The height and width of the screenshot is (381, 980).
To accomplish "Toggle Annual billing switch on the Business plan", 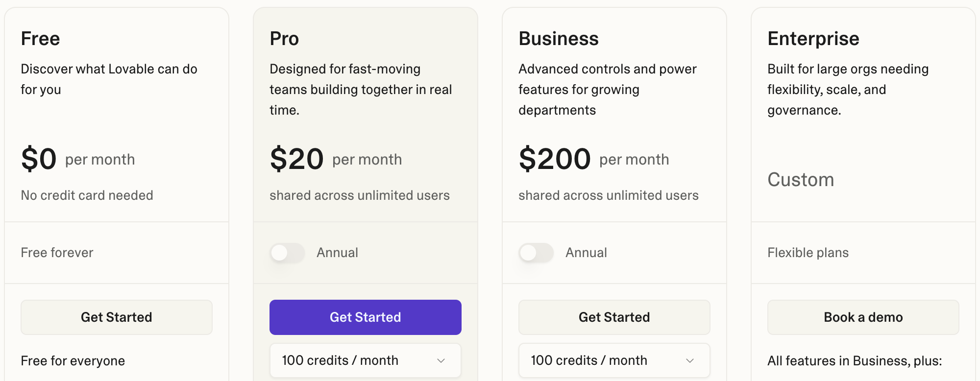I will pos(536,253).
